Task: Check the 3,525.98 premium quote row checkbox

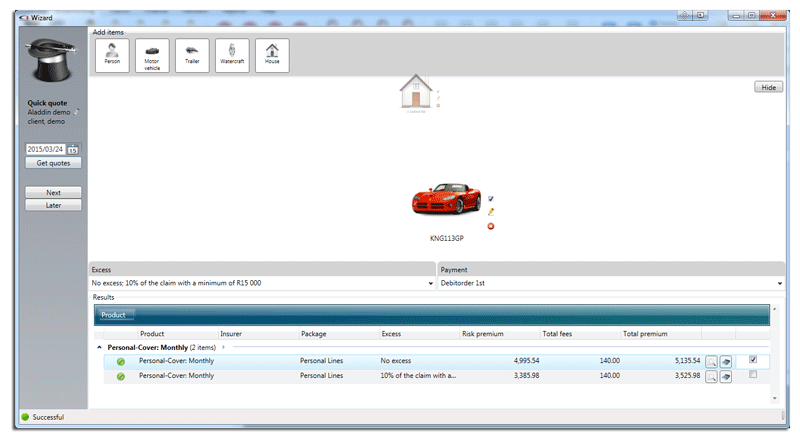Action: [753, 375]
